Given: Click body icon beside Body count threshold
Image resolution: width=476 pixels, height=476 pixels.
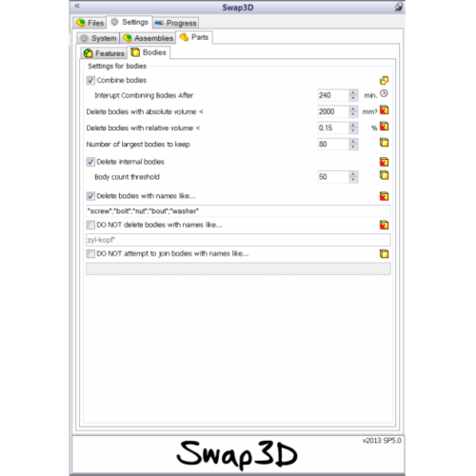Looking at the screenshot, I should pyautogui.click(x=384, y=175).
